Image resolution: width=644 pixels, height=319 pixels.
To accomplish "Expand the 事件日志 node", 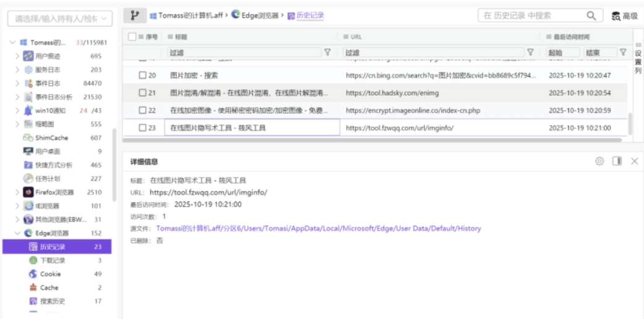I will [x=17, y=83].
